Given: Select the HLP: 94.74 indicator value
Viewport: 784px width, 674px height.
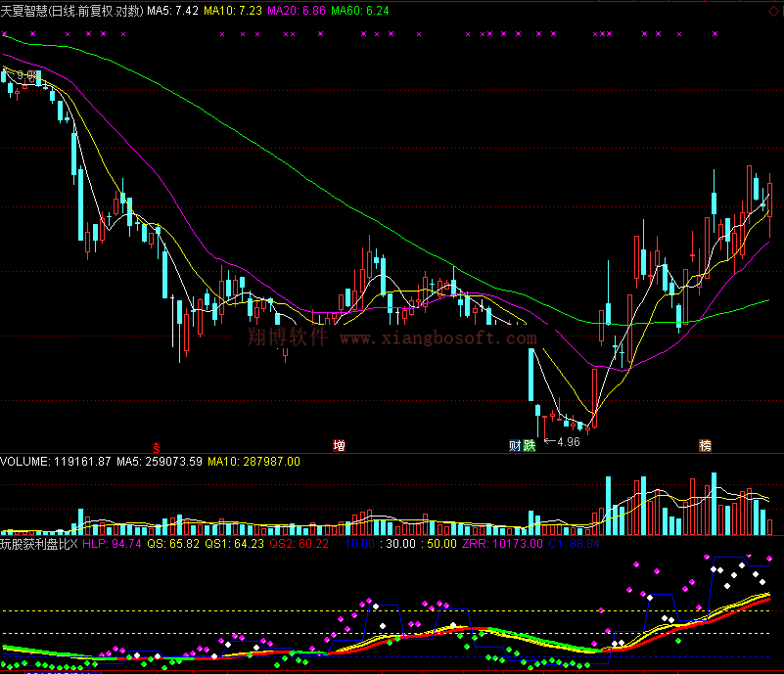Looking at the screenshot, I should [x=112, y=544].
